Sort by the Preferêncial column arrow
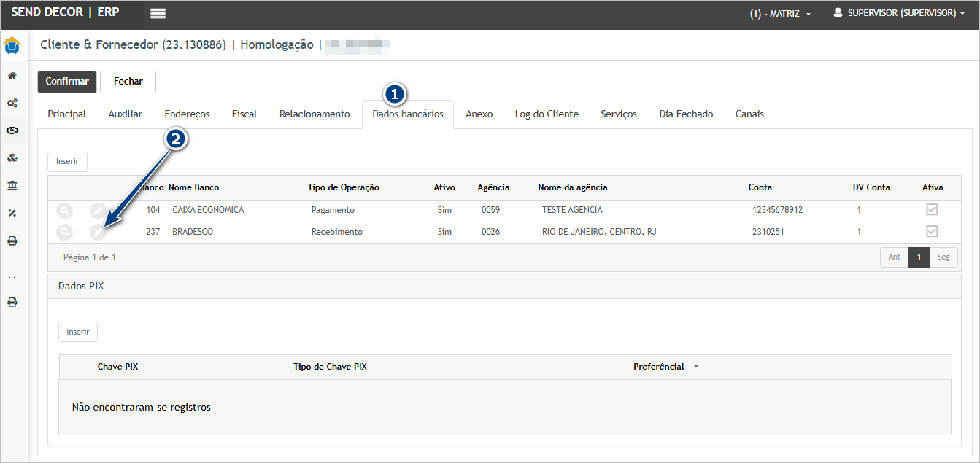 coord(695,367)
